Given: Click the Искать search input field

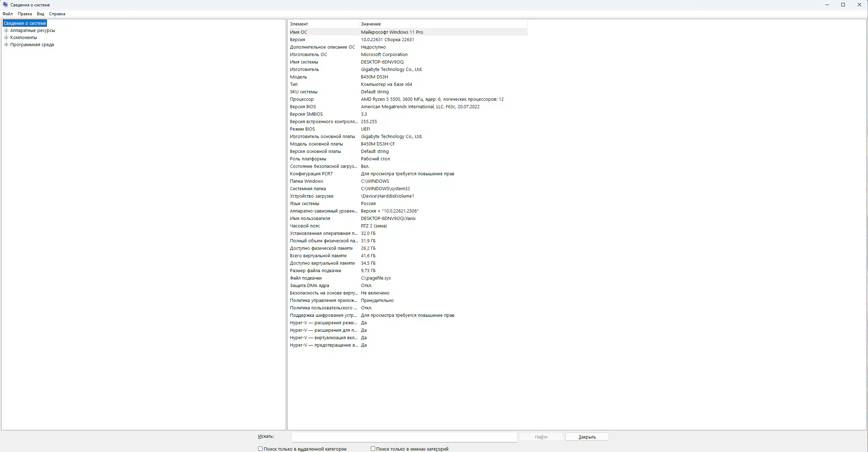Looking at the screenshot, I should coord(404,437).
